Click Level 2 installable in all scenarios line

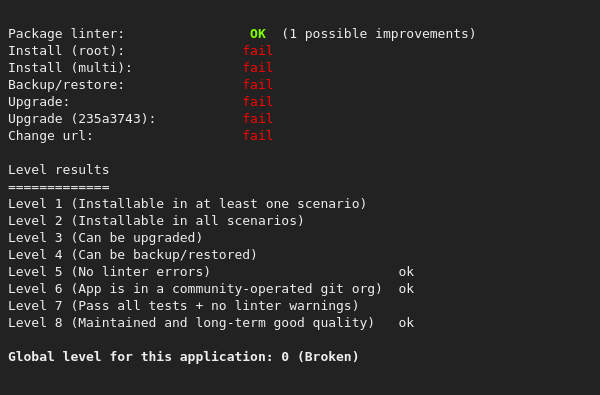(156, 221)
